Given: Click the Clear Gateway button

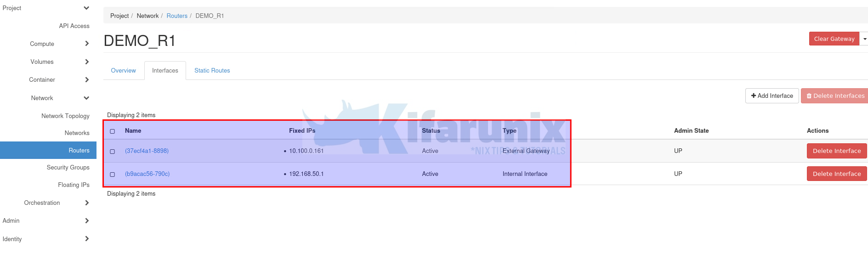Looking at the screenshot, I should coord(834,39).
